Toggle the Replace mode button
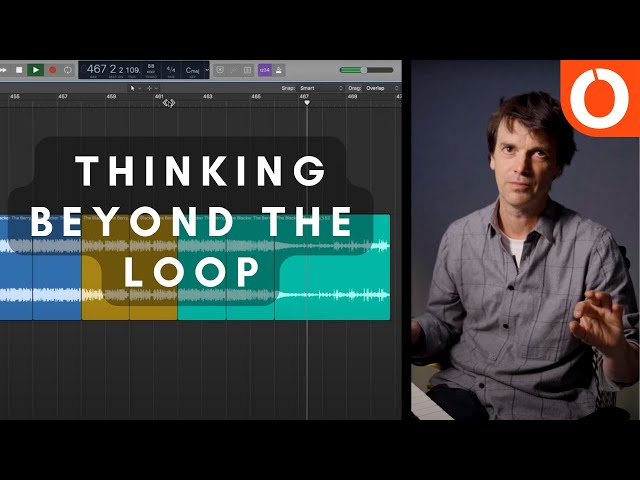Viewport: 640px width, 480px height. 220,70
